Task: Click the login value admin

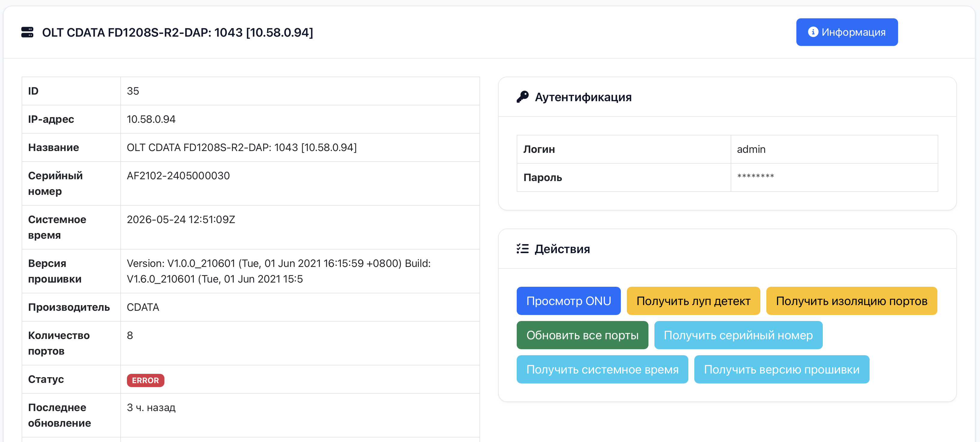Action: tap(751, 149)
